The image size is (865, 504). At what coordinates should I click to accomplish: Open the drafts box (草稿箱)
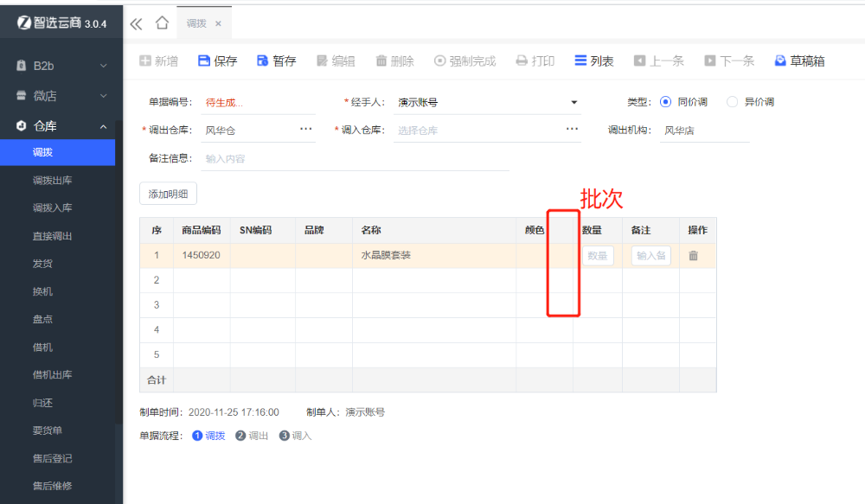(x=780, y=61)
